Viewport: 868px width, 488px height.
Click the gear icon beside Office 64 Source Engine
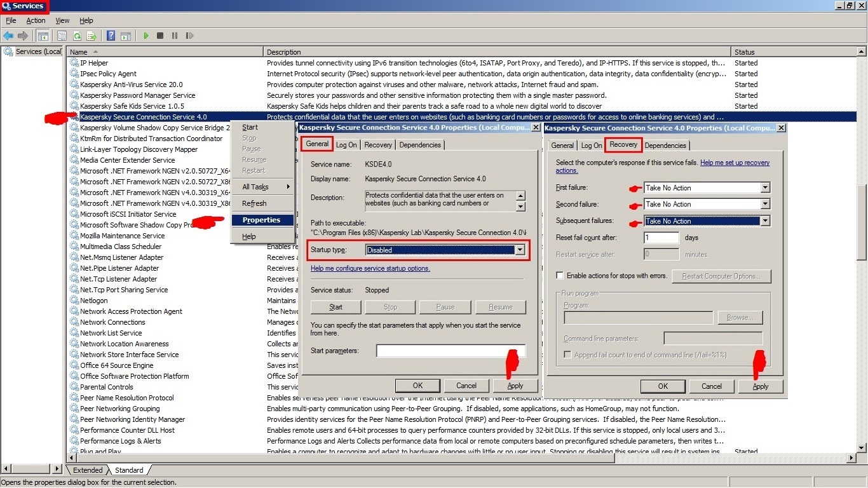coord(74,365)
